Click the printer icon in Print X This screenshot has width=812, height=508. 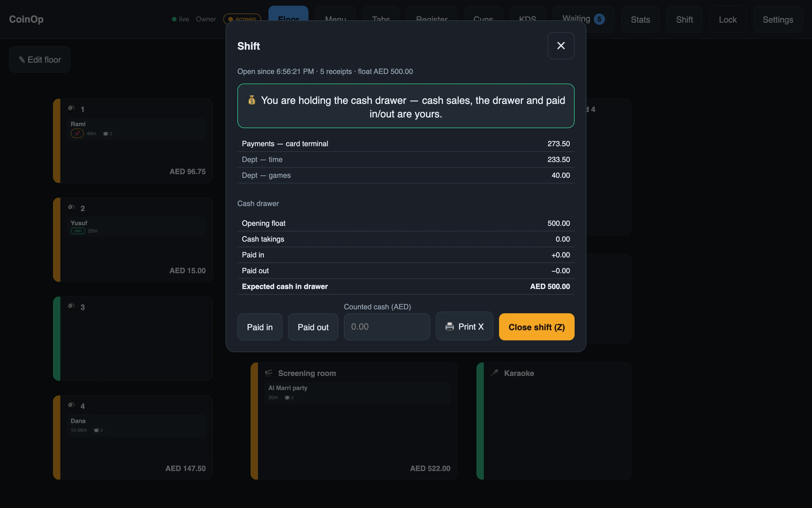(450, 327)
